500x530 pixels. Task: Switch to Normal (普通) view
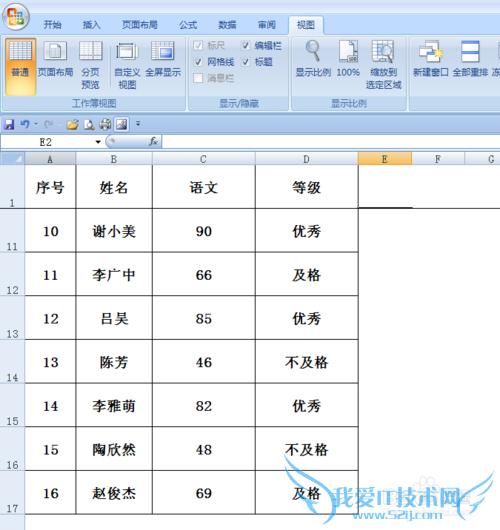[x=20, y=66]
